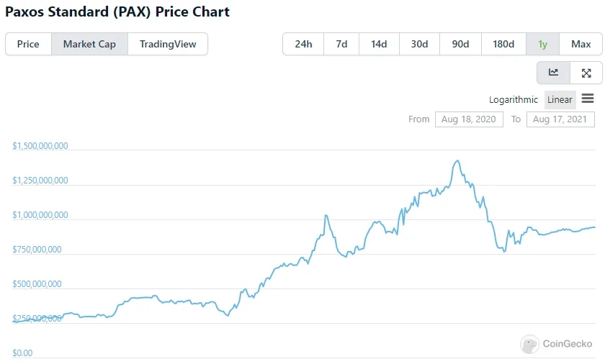The width and height of the screenshot is (605, 364).
Task: Click the market cap peak on chart
Action: [457, 160]
